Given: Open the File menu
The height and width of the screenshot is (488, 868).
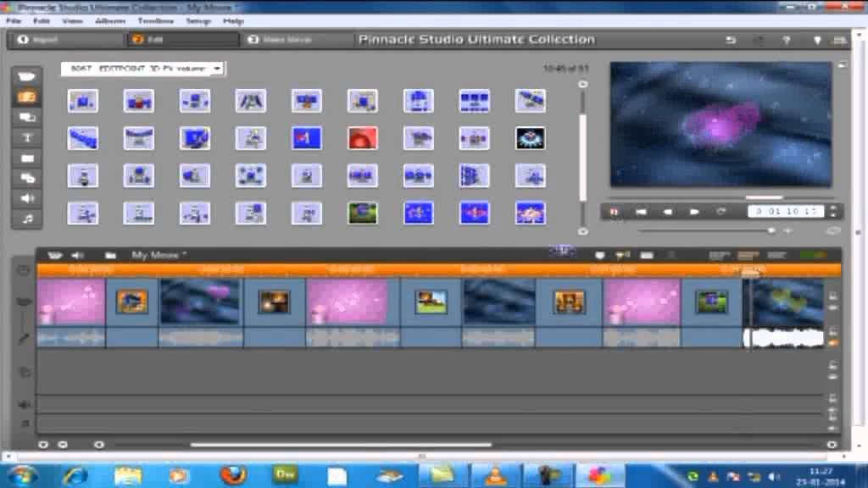Looking at the screenshot, I should click(14, 21).
